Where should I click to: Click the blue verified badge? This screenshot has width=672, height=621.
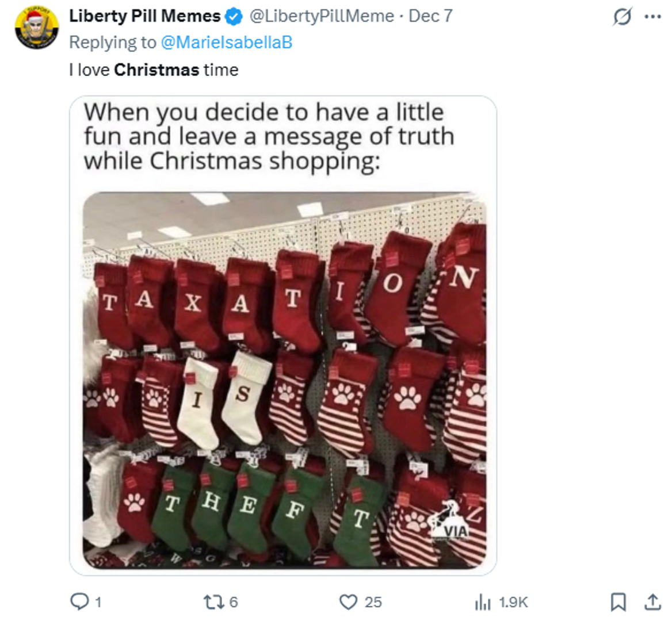[233, 17]
